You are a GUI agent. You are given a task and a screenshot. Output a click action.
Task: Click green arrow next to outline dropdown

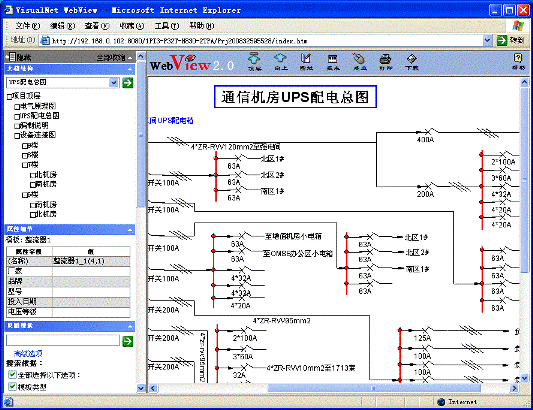point(128,82)
